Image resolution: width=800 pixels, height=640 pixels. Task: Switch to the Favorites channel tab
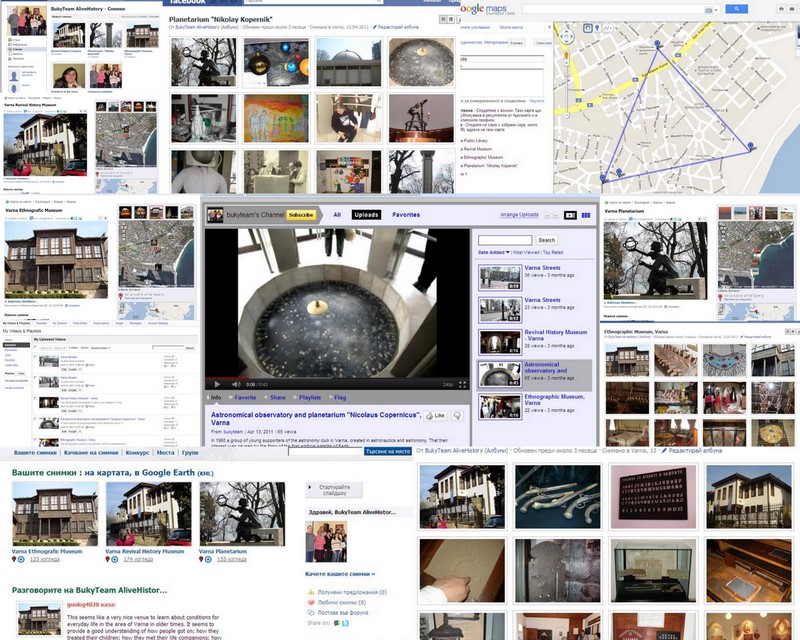point(406,214)
